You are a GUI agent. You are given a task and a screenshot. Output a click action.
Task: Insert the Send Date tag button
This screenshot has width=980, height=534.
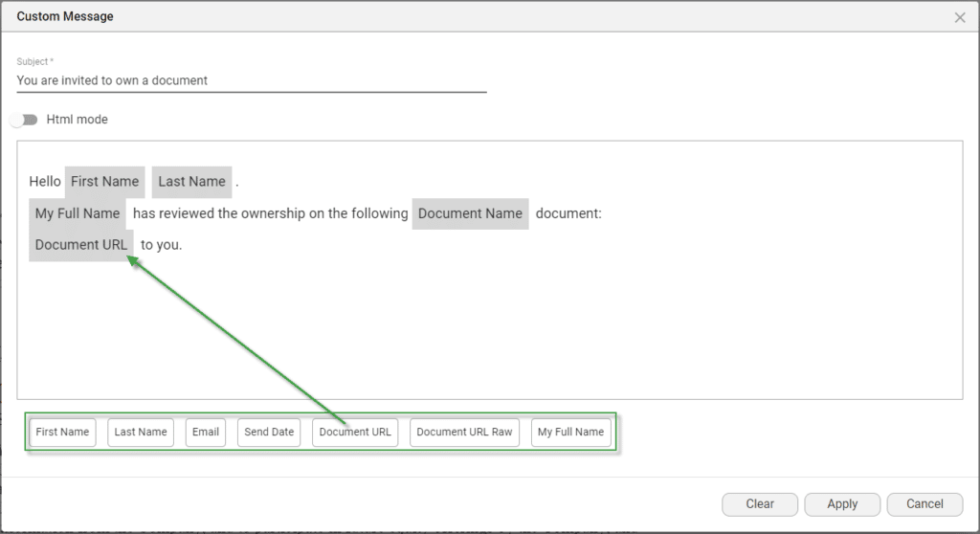pos(269,432)
